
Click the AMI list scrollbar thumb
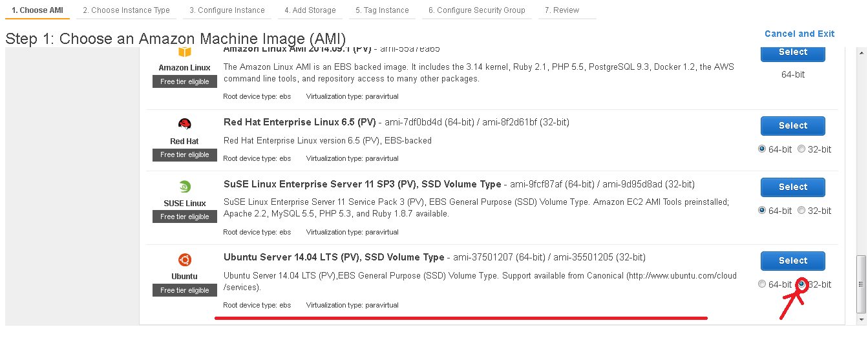tap(860, 284)
